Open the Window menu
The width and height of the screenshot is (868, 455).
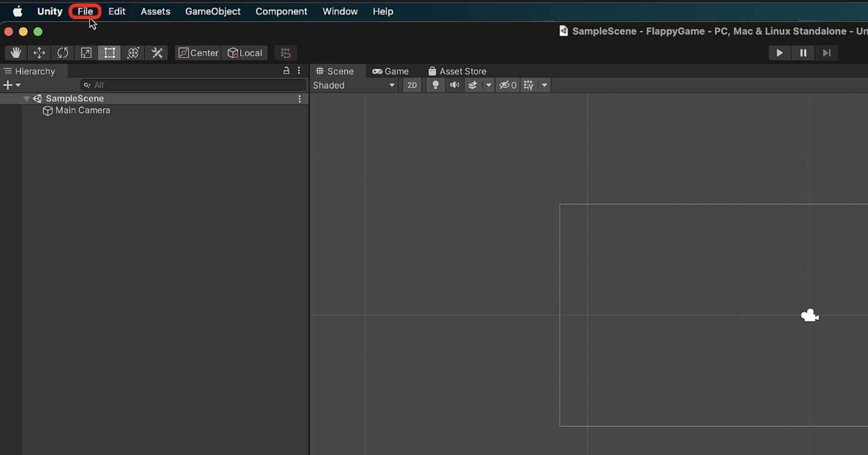(x=340, y=11)
